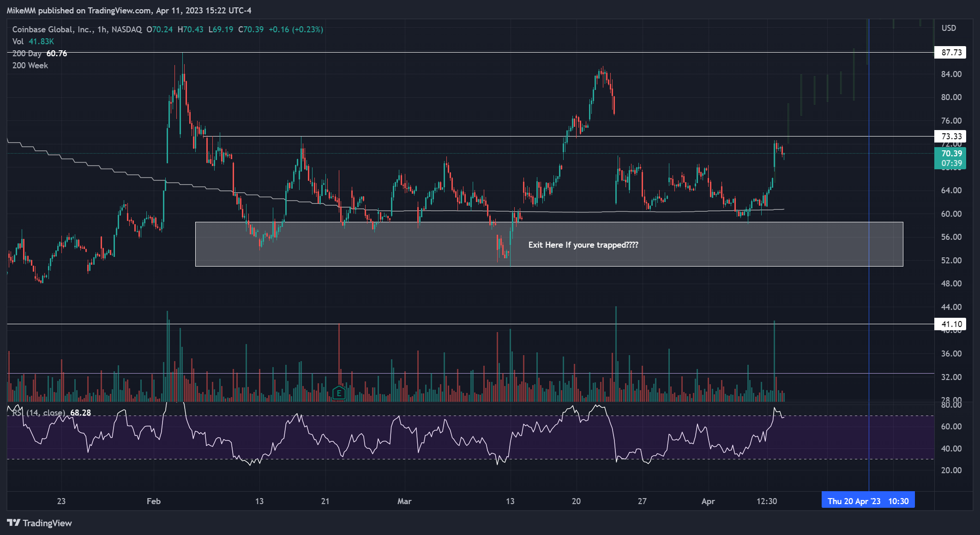Click the 'Exit Here If youre trapped????' annotation
The height and width of the screenshot is (535, 980).
pyautogui.click(x=583, y=245)
